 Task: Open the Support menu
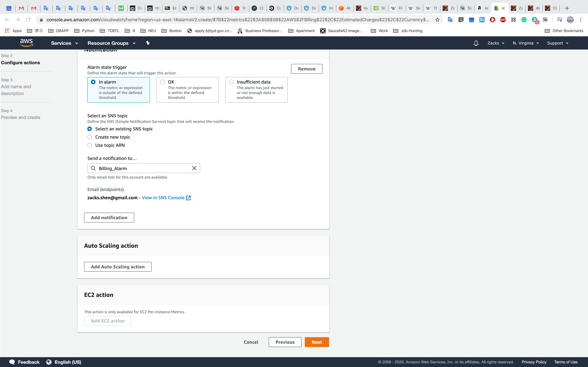(558, 43)
